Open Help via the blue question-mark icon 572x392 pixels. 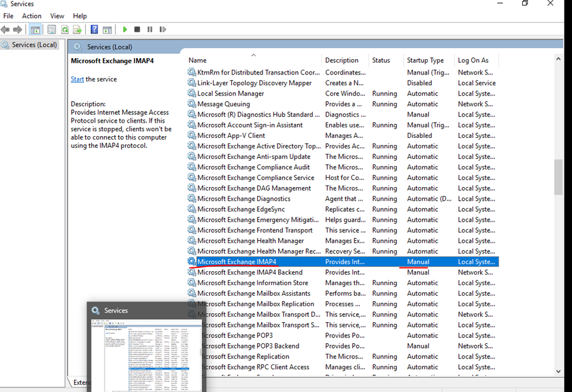[94, 29]
